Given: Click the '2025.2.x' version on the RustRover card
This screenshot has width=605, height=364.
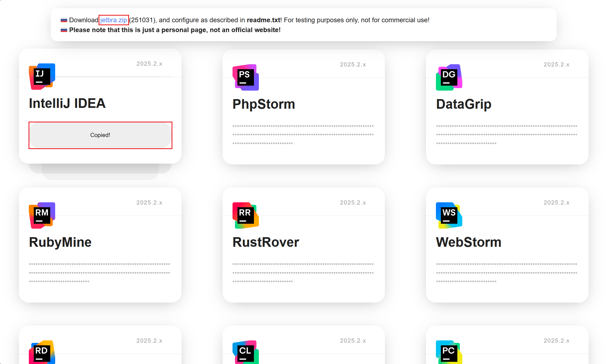Looking at the screenshot, I should click(x=353, y=203).
